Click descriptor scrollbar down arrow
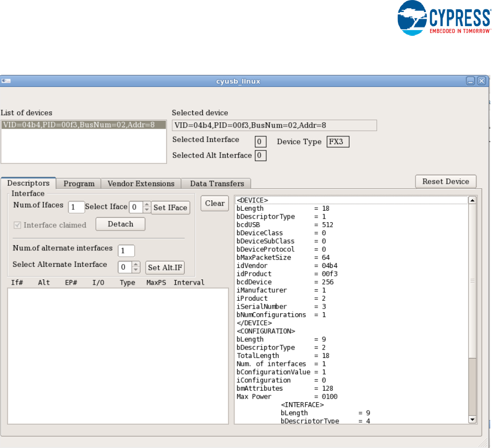Viewport: 492px width, 448px height. (x=472, y=419)
